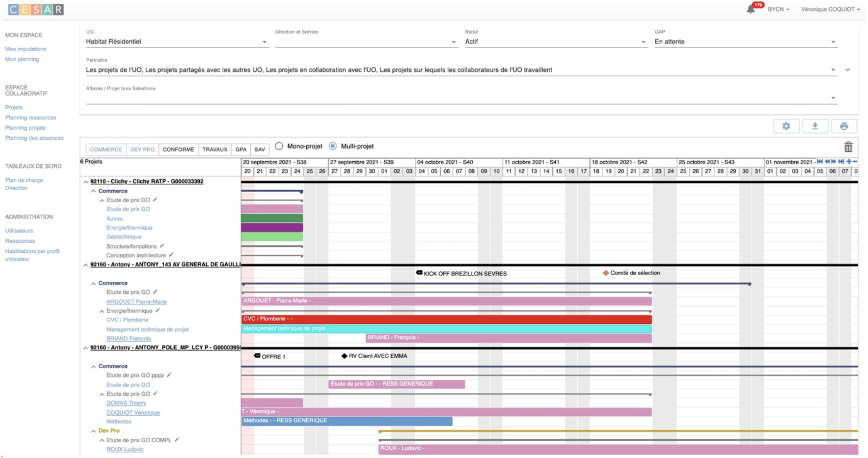The height and width of the screenshot is (458, 868).
Task: Edit Etude de prix GO COMPL pencil
Action: coord(177,440)
